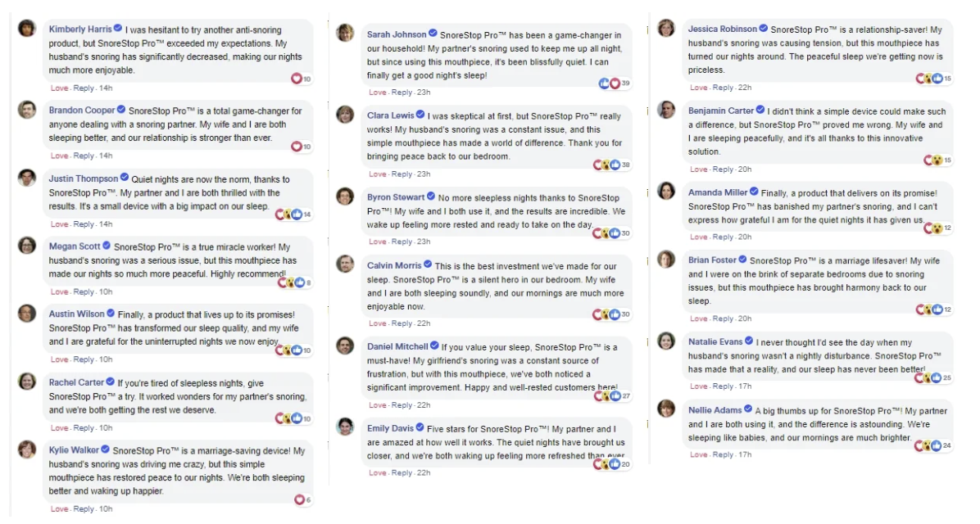Click Love under Calvin Morris's comment
This screenshot has height=524, width=980.
[x=378, y=323]
